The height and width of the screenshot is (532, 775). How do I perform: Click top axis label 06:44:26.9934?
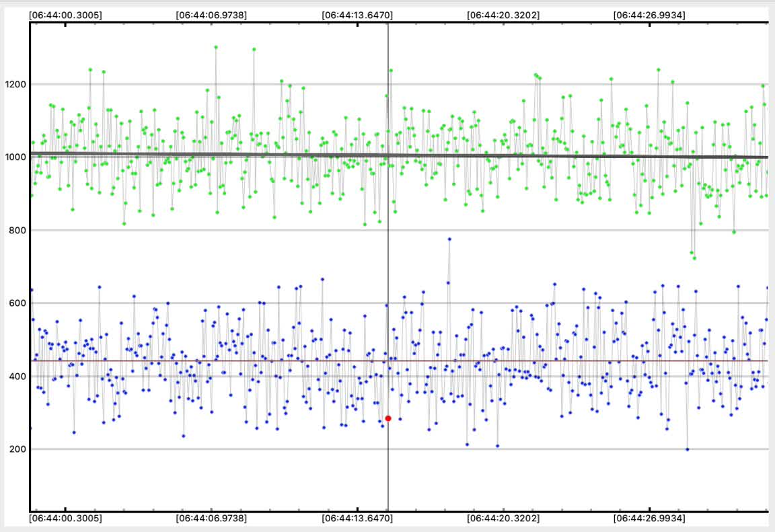coord(649,13)
